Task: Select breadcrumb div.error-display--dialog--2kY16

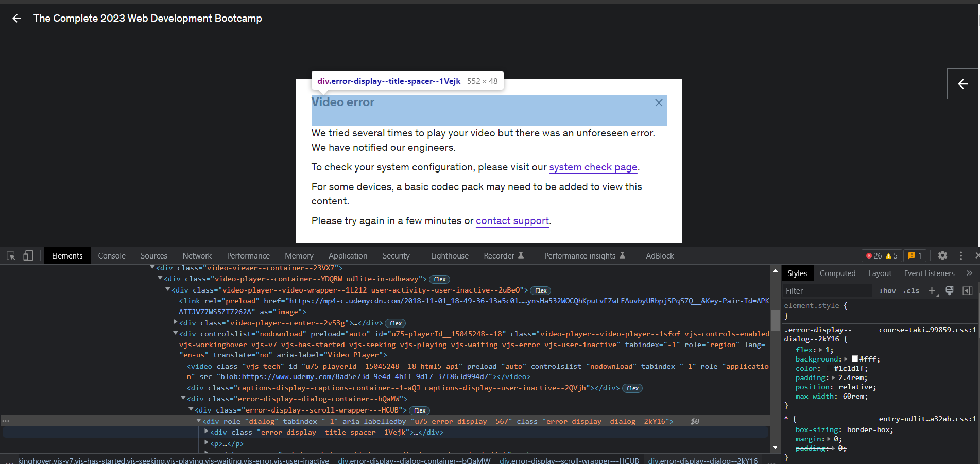Action: (703, 461)
